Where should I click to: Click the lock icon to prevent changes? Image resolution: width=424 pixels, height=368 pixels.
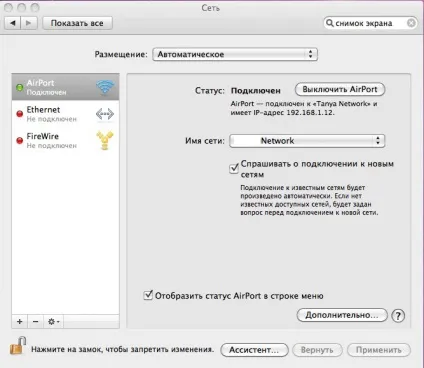pos(18,346)
